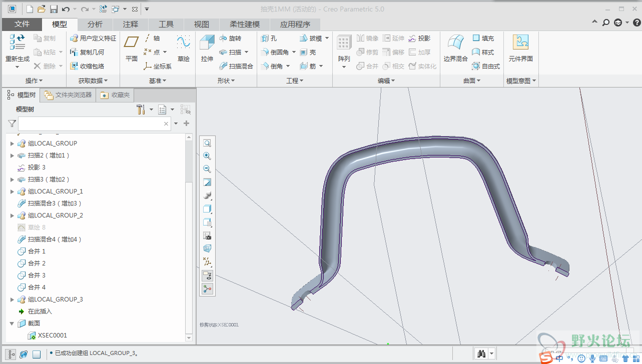Click the Shell (壳) tool

308,52
